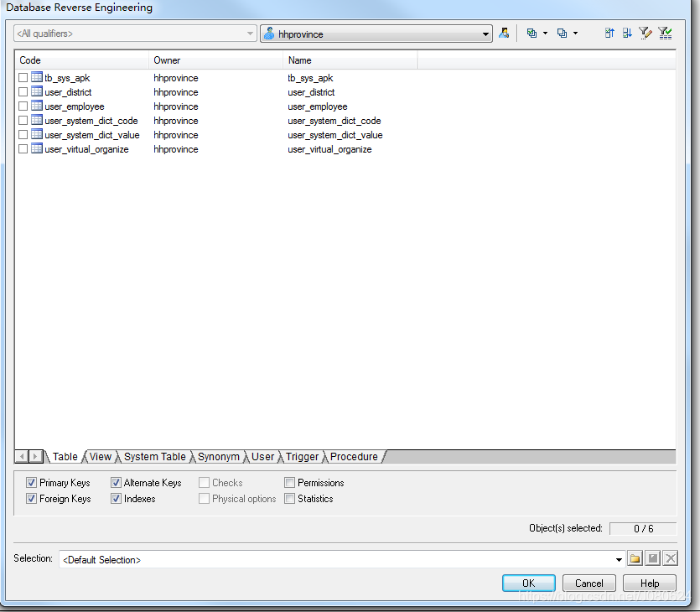Check the user_system_dict_value checkbox
The height and width of the screenshot is (612, 700).
tap(23, 135)
